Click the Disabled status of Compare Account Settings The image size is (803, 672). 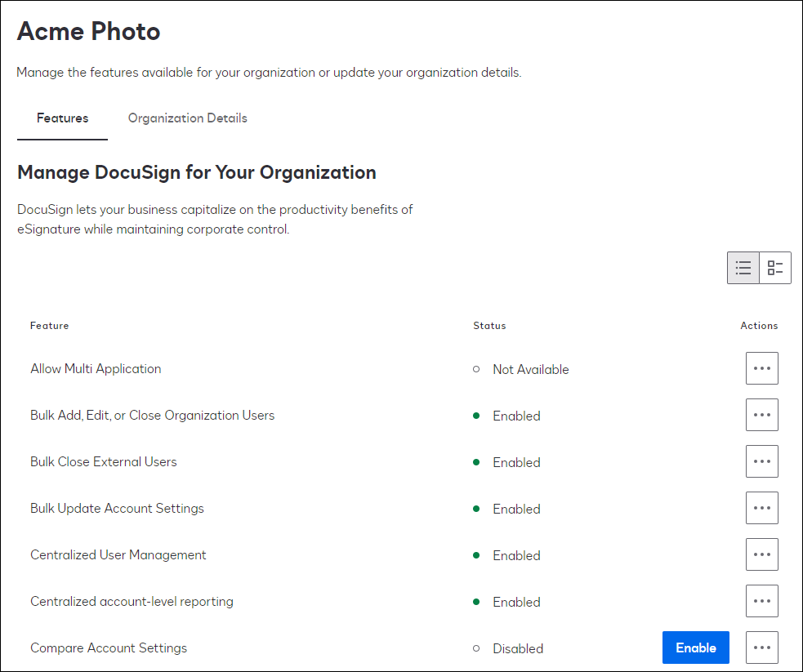(x=517, y=648)
